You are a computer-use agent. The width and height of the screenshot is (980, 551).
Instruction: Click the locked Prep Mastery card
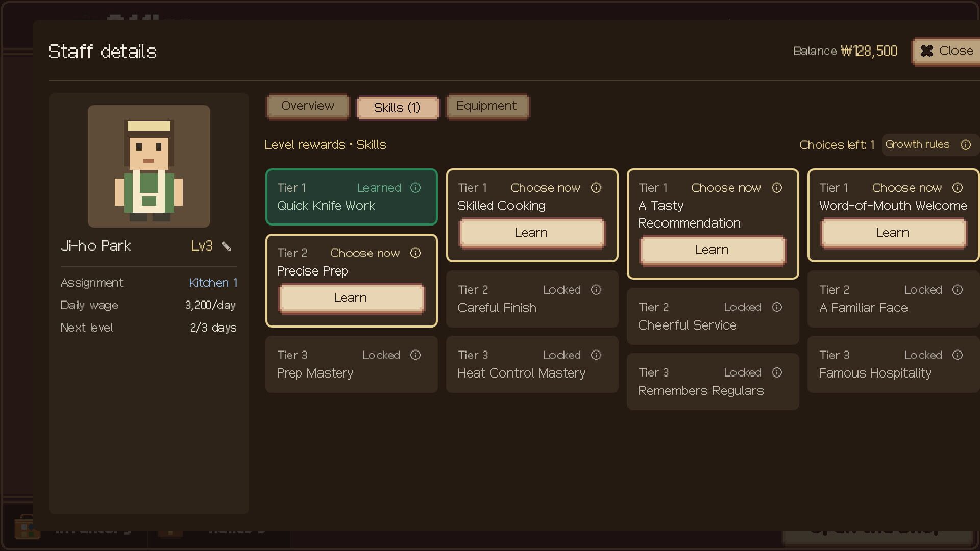coord(351,364)
